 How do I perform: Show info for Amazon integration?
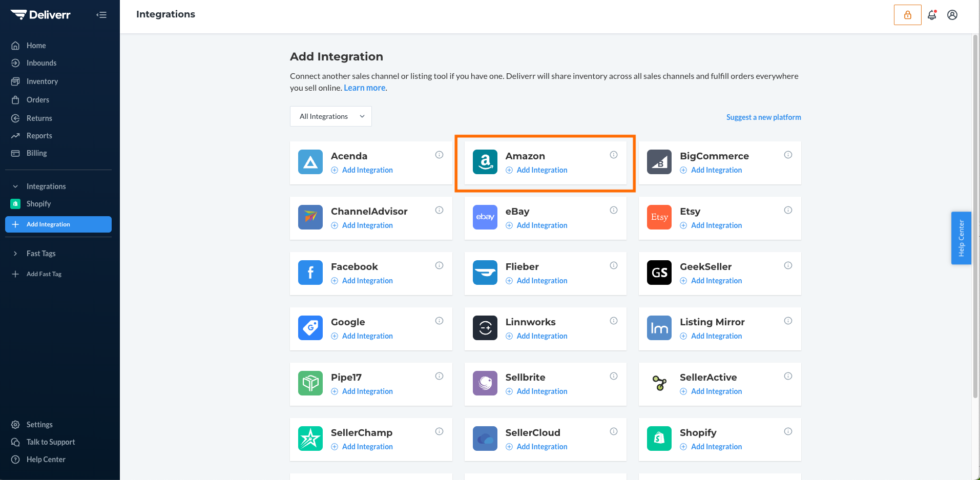[x=614, y=155]
